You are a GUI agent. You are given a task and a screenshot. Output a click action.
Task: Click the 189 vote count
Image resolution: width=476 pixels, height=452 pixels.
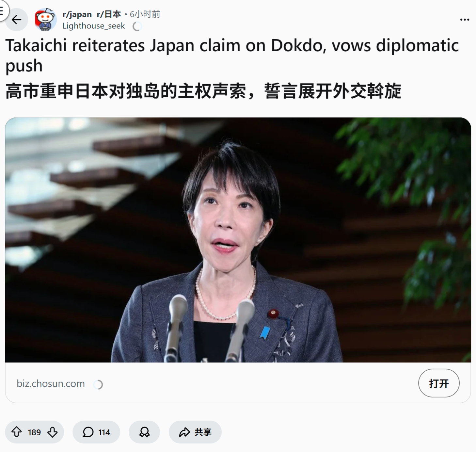(34, 432)
